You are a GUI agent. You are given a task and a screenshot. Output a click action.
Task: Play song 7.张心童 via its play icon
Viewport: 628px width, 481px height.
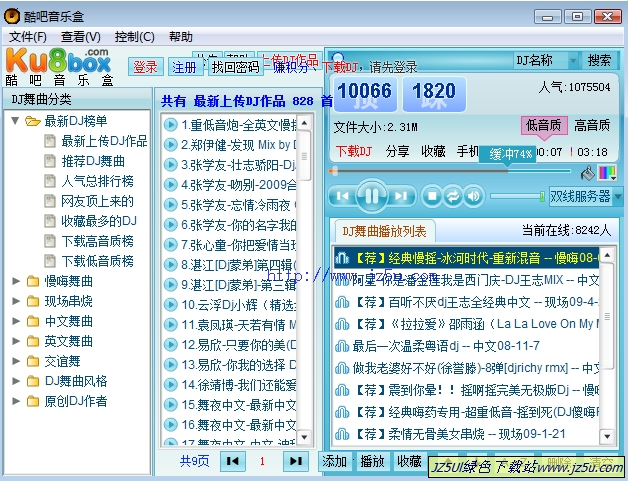(x=171, y=244)
